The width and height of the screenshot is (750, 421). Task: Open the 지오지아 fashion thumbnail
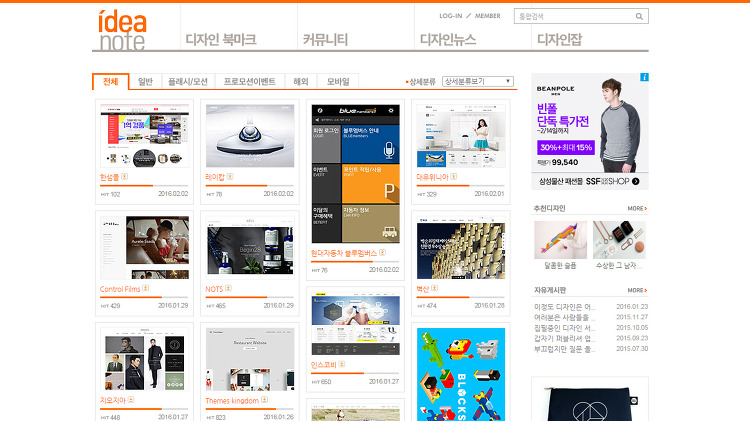[144, 359]
